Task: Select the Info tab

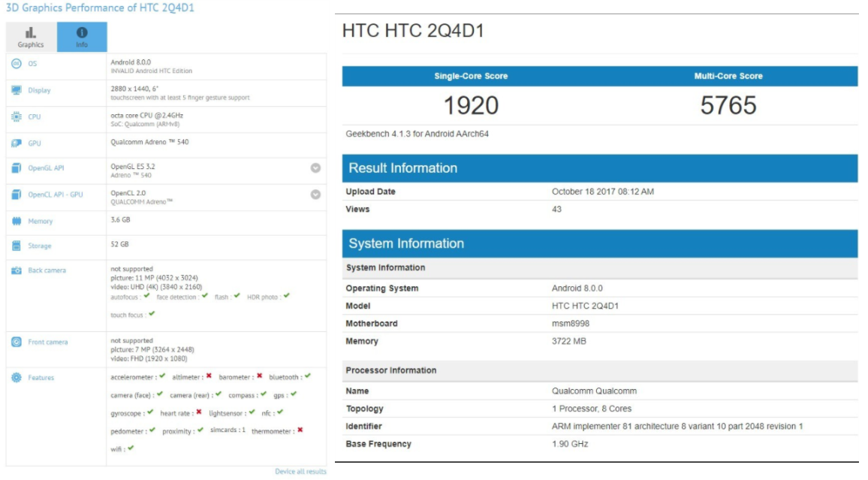Action: (x=82, y=37)
